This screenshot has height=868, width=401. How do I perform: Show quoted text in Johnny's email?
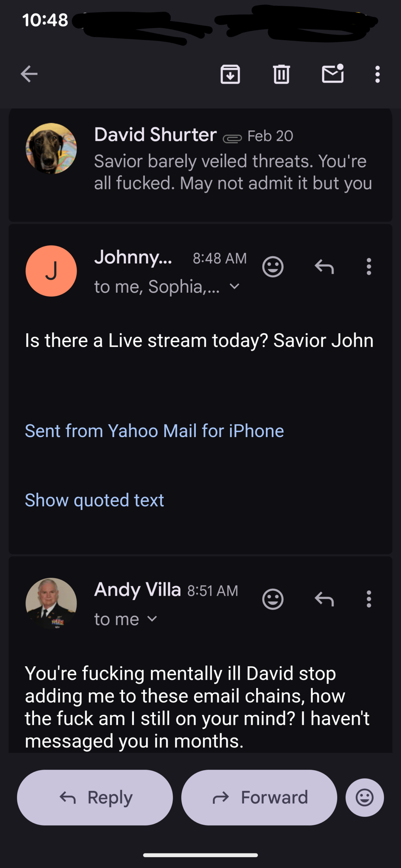(x=94, y=500)
